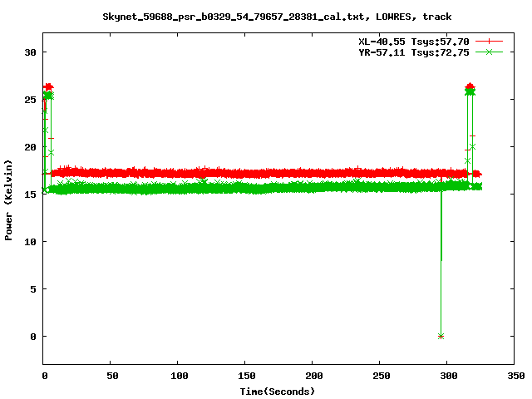Click the x-axis tick label 250
Image resolution: width=532 pixels, height=399 pixels.
pyautogui.click(x=381, y=376)
